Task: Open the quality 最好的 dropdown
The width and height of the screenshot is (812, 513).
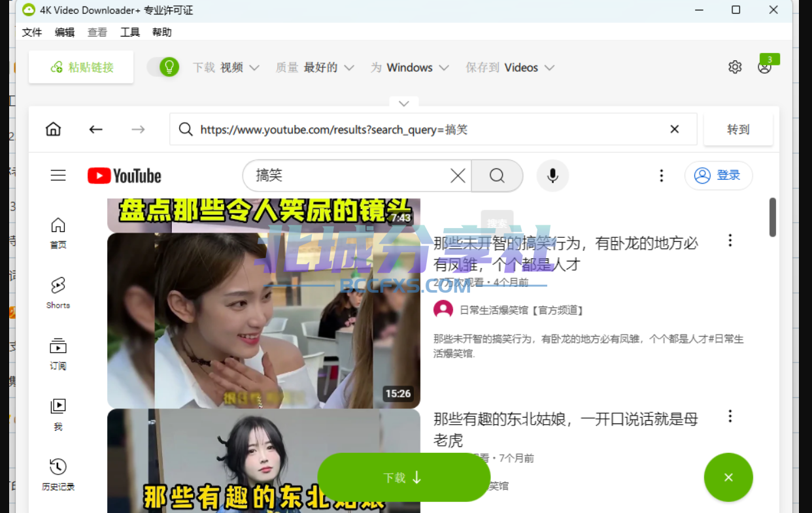Action: pyautogui.click(x=315, y=67)
